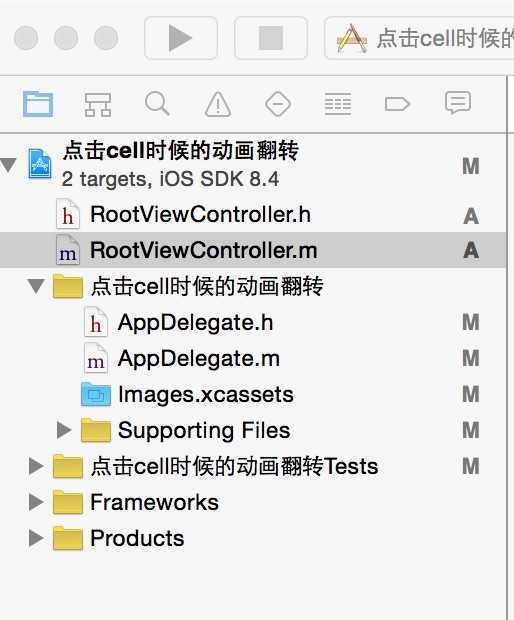Select RootViewController.h in the navigator
Image resolution: width=514 pixels, height=620 pixels.
tap(253, 214)
